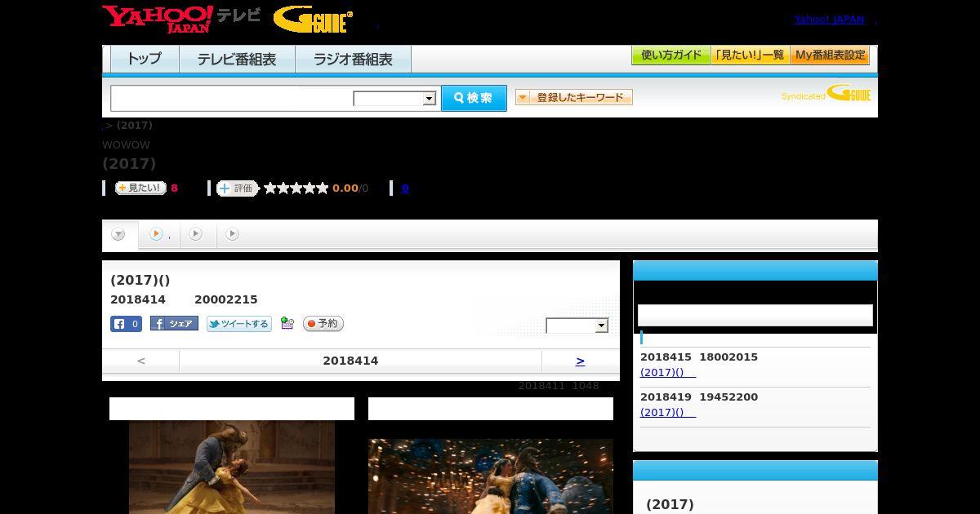This screenshot has height=514, width=980.
Task: Click the (2017) heading in lower sidebar
Action: (670, 504)
